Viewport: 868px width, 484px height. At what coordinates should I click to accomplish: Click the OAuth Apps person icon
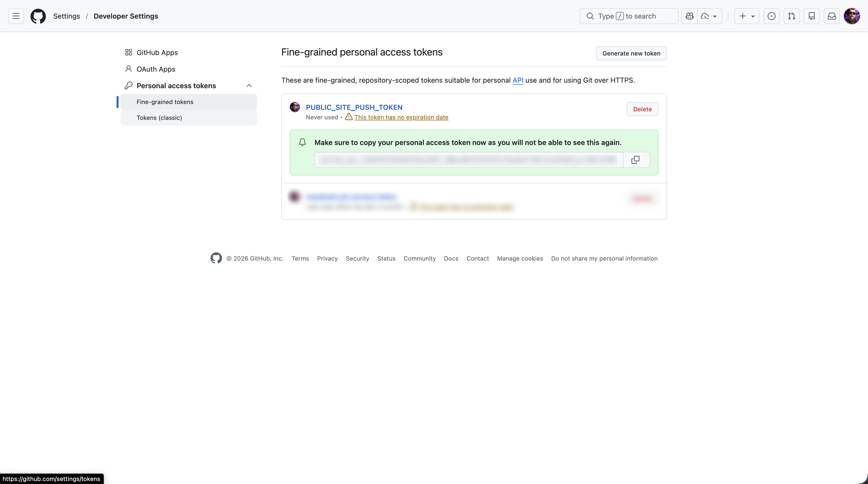[128, 69]
